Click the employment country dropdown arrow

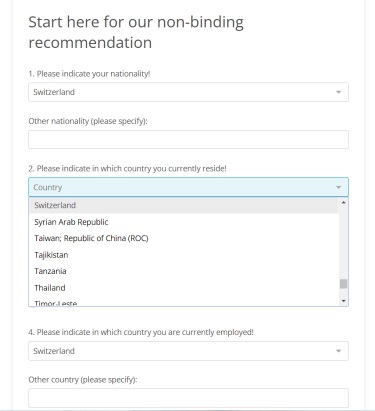tap(338, 351)
